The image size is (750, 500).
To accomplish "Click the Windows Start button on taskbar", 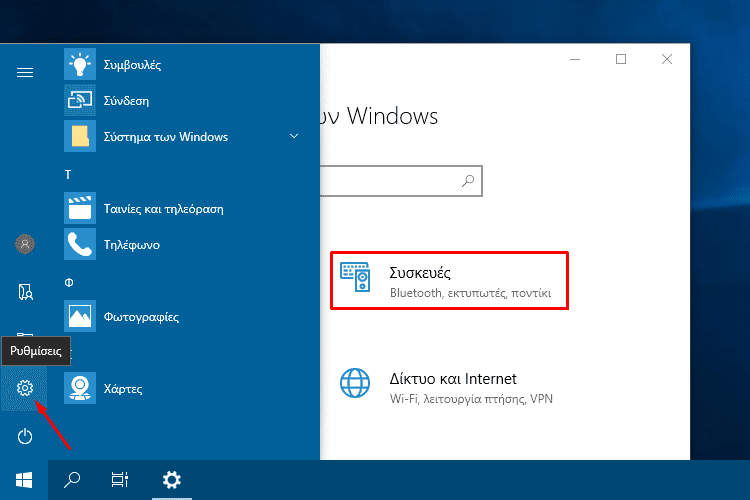I will [24, 480].
